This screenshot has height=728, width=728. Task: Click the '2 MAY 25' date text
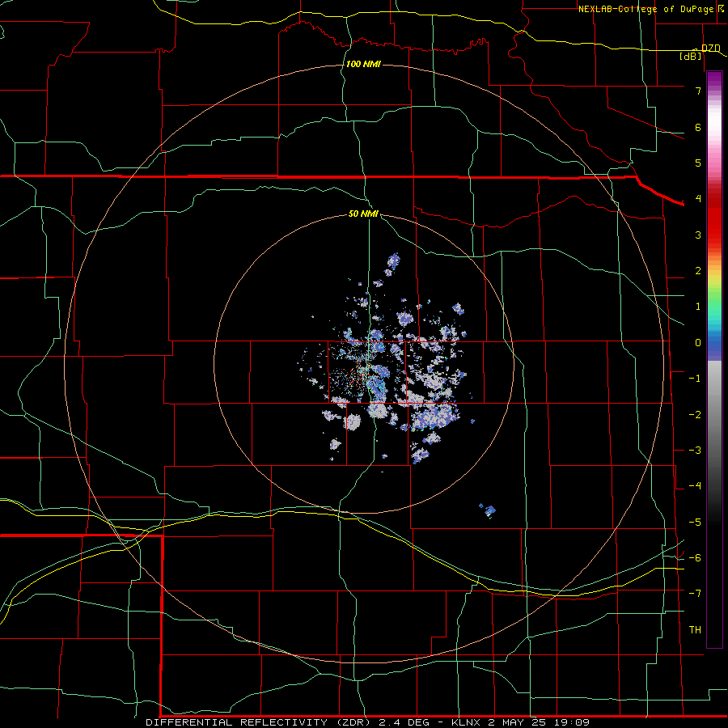point(517,722)
